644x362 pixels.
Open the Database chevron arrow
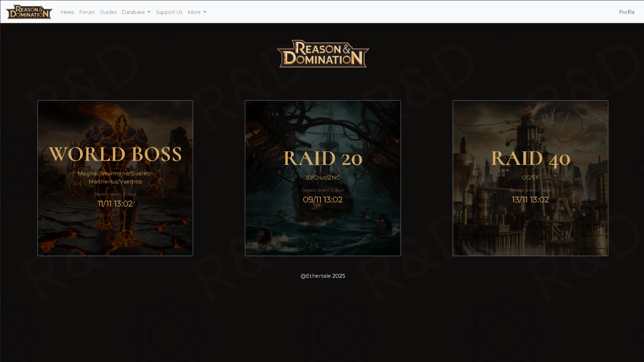(x=149, y=12)
